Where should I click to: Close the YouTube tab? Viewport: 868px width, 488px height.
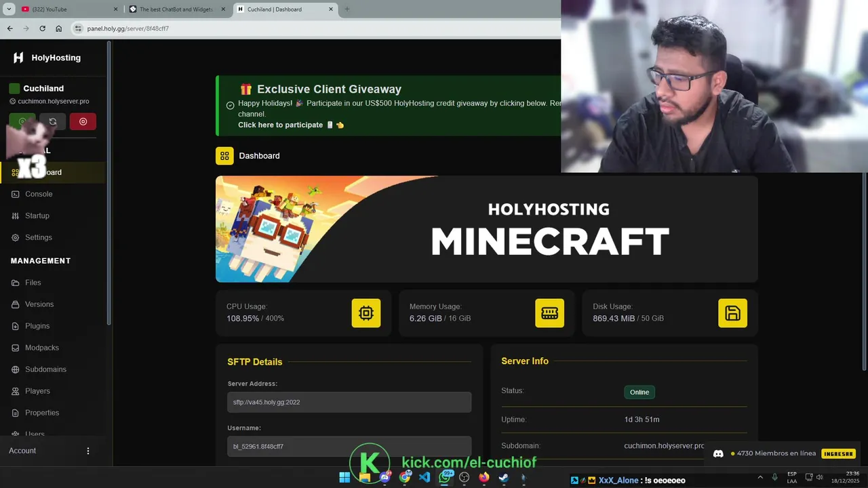pos(115,9)
